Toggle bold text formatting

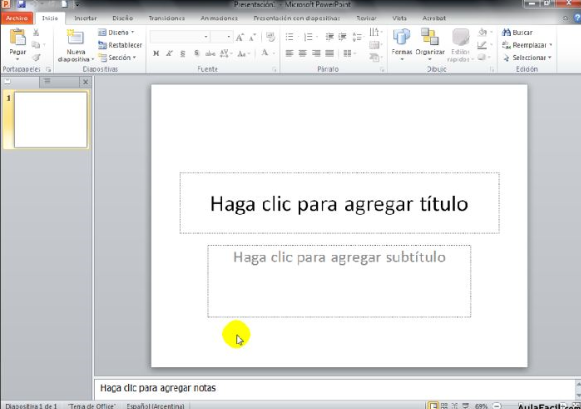point(156,53)
